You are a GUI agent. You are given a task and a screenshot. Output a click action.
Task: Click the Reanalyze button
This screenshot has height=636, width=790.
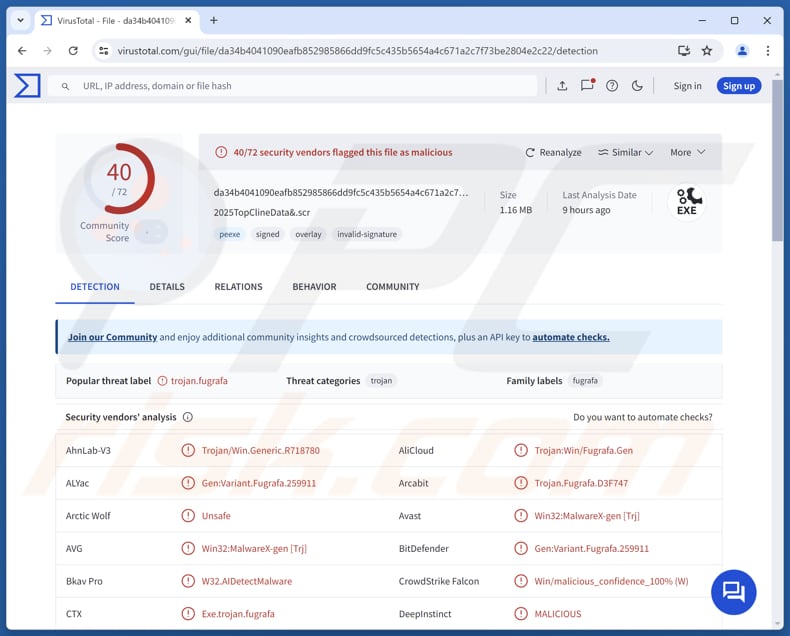click(553, 153)
